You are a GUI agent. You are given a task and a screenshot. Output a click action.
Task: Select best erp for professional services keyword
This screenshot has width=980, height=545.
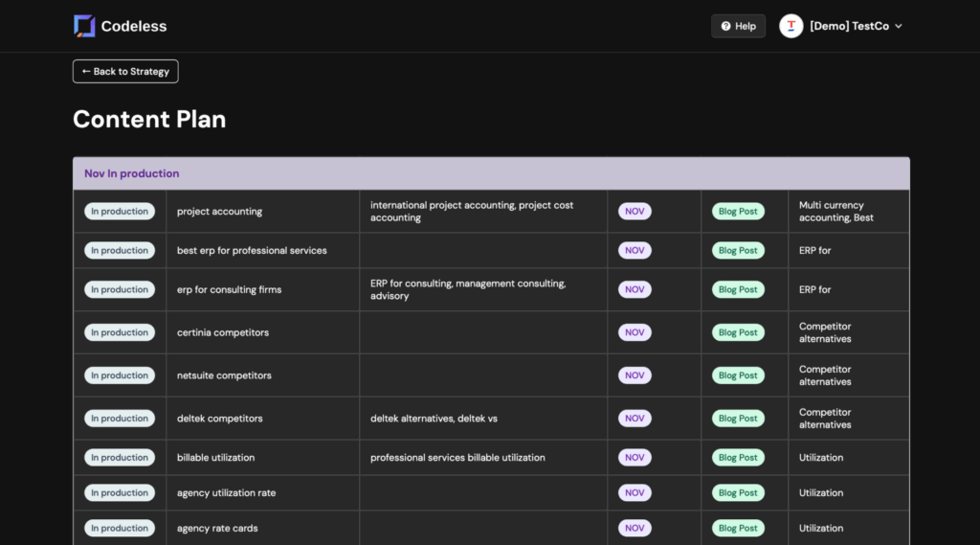252,251
